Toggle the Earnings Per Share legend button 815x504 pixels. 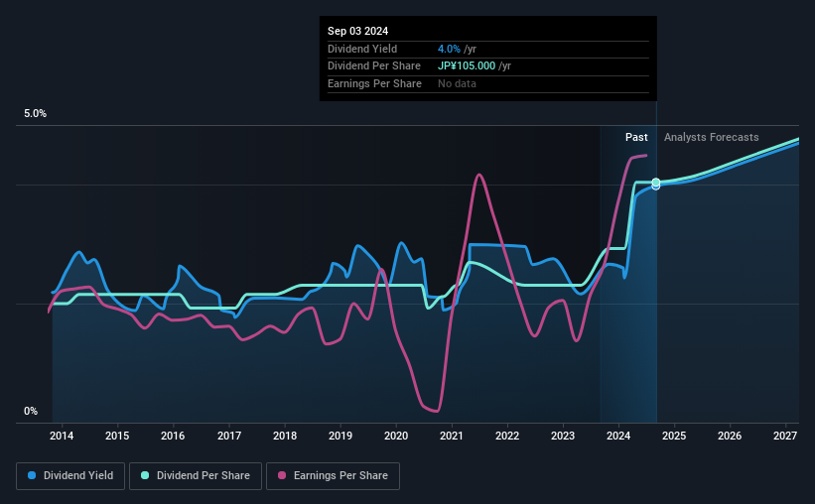pyautogui.click(x=333, y=476)
